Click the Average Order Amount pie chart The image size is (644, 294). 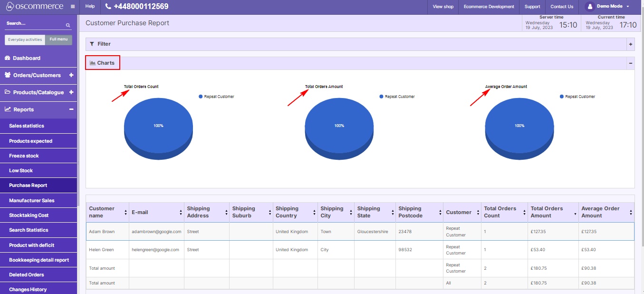pyautogui.click(x=519, y=128)
